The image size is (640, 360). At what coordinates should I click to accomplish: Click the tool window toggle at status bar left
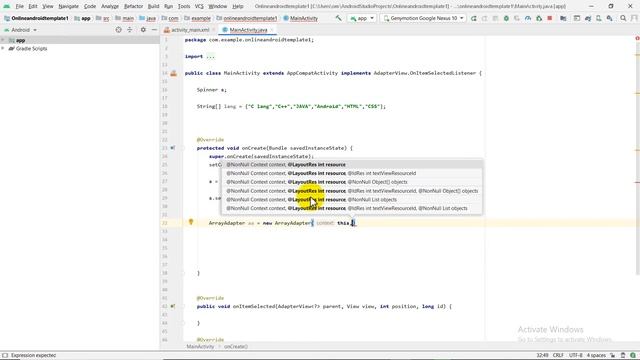tap(5, 355)
